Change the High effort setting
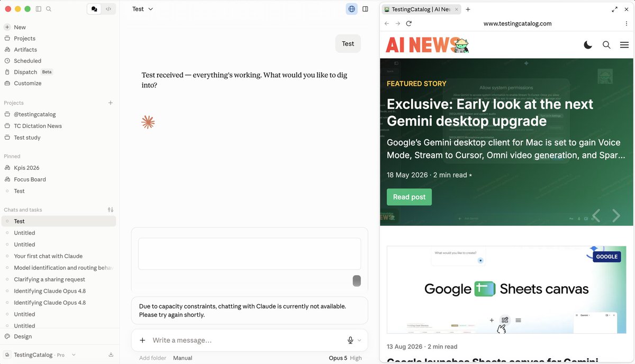 [x=356, y=358]
